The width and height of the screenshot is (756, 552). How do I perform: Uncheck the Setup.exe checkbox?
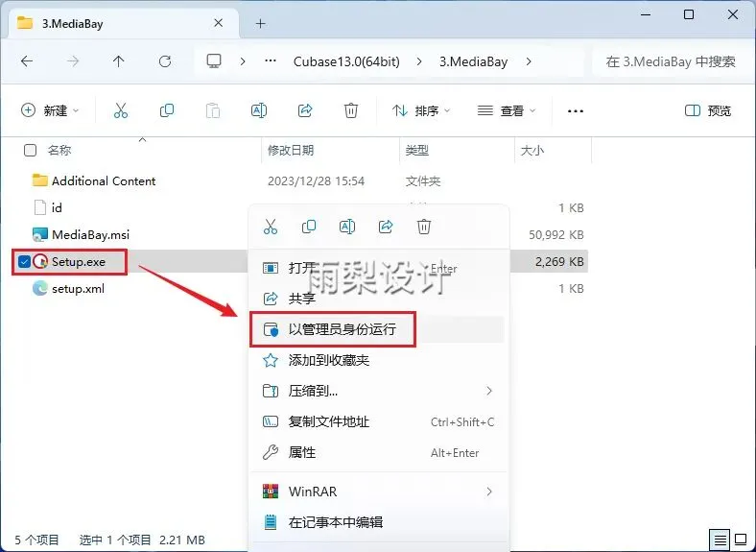point(24,262)
